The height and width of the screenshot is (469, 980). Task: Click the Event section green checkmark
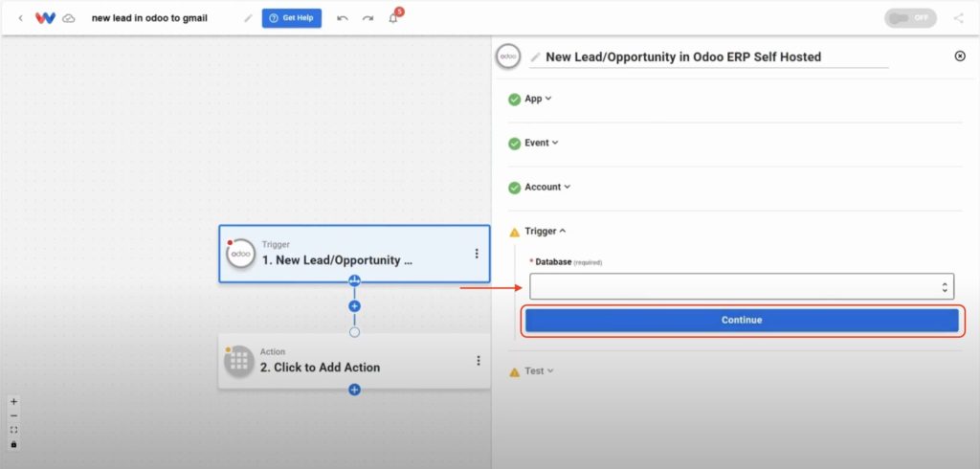point(514,144)
